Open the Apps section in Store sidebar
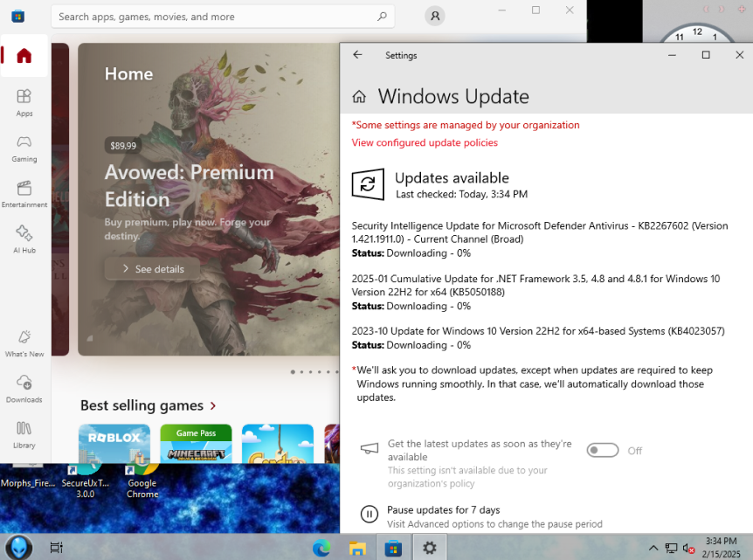Image resolution: width=753 pixels, height=560 pixels. tap(24, 103)
